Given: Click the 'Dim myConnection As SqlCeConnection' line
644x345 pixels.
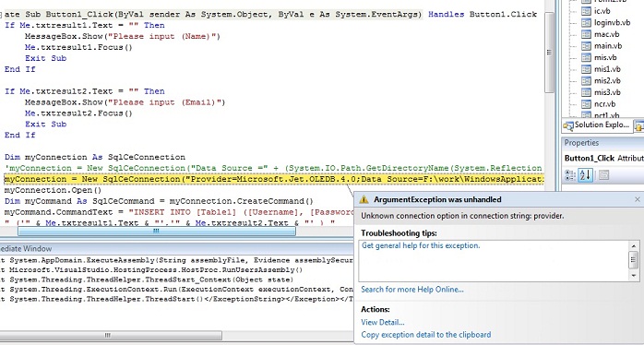Looking at the screenshot, I should point(95,158).
